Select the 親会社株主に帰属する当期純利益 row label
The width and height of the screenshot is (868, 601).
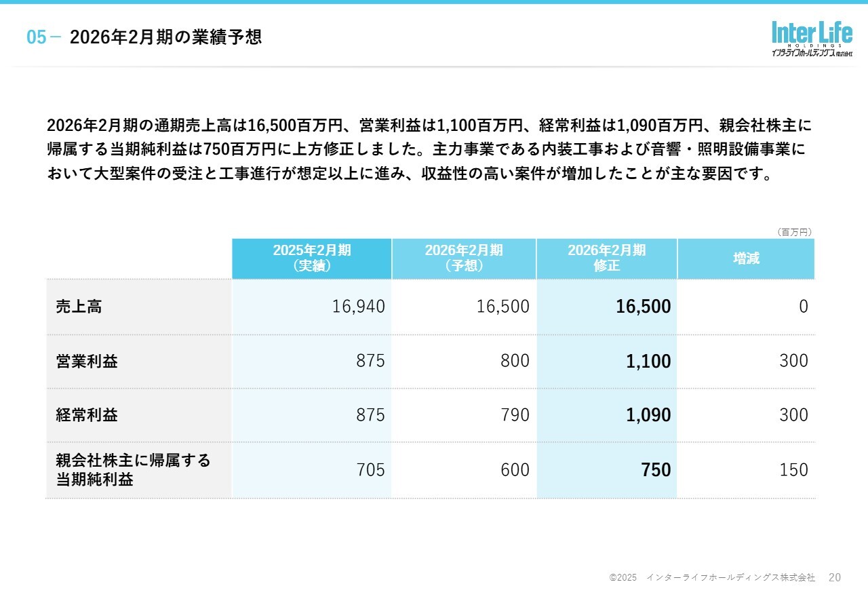[x=133, y=470]
